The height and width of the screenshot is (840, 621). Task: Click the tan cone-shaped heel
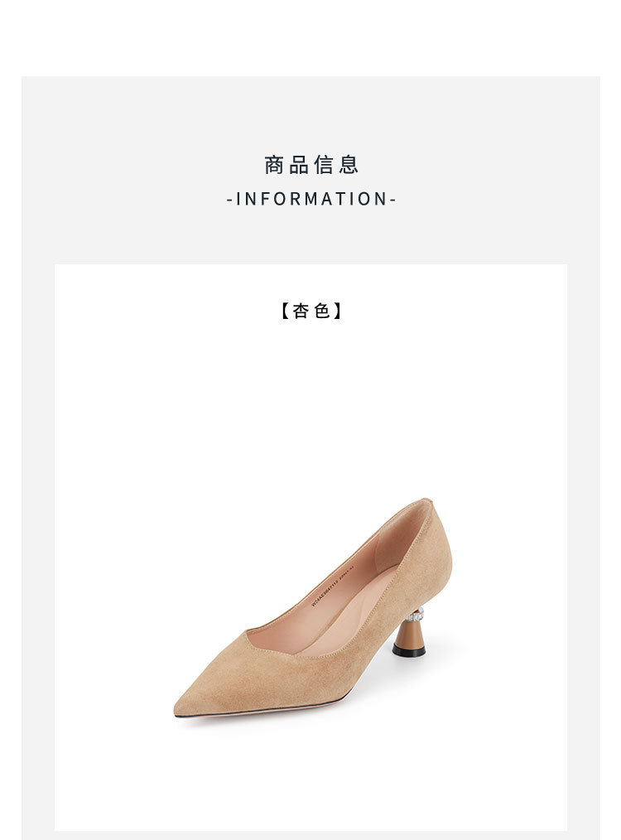pos(410,634)
